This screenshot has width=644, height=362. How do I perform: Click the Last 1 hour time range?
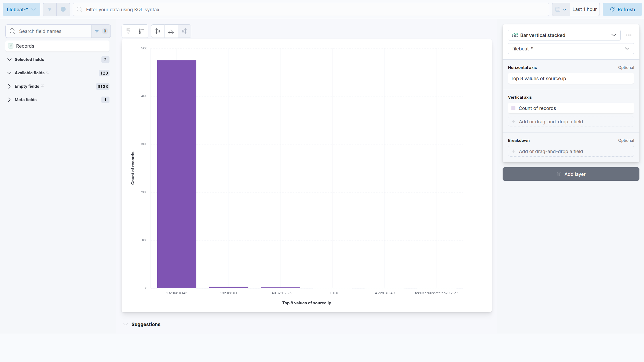point(584,9)
